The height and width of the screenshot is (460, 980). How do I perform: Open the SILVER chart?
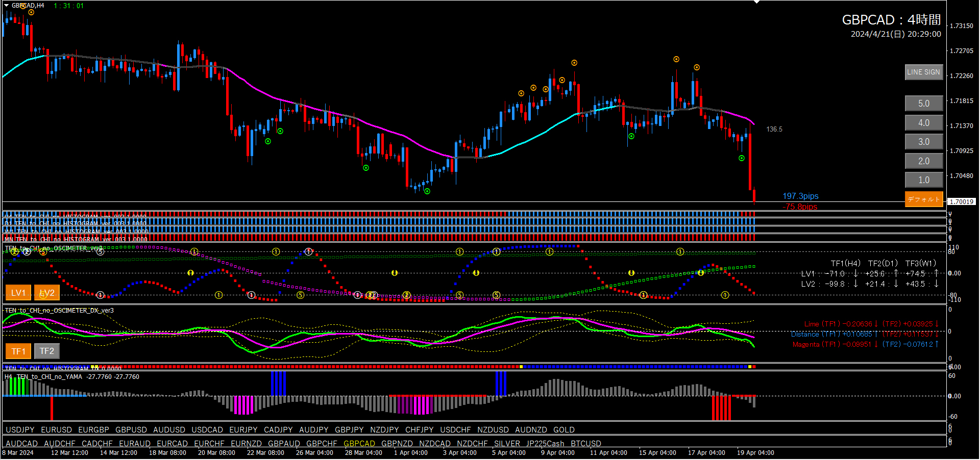(x=507, y=444)
